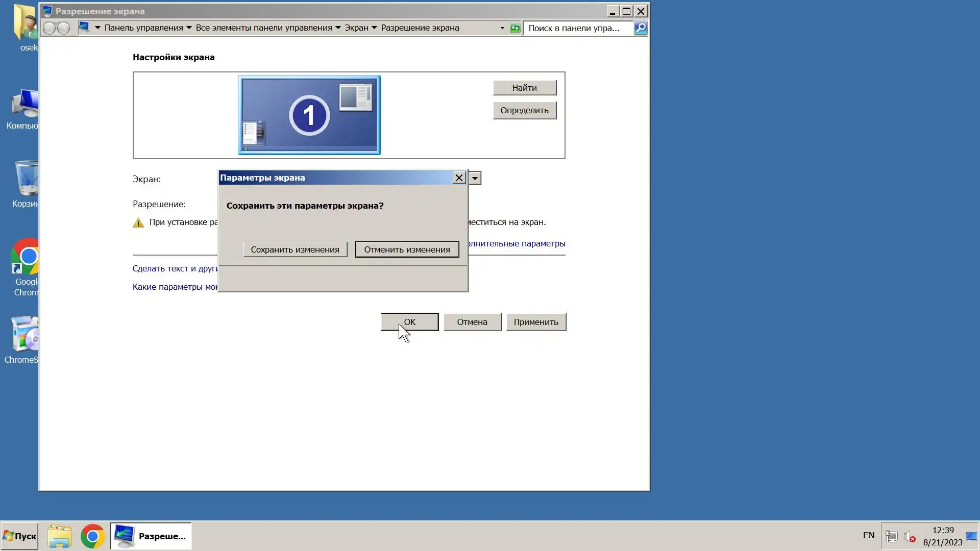Open file explorer from the taskbar
Image resolution: width=980 pixels, height=551 pixels.
(x=59, y=536)
